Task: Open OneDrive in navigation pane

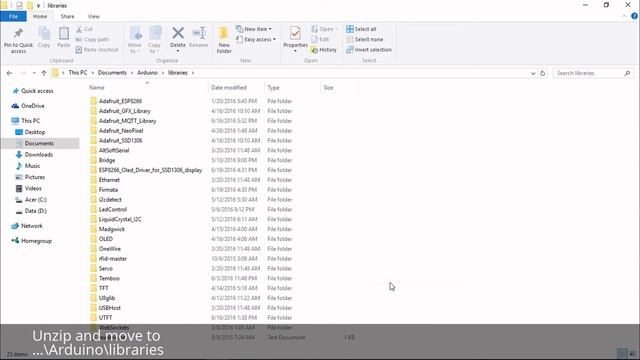Action: [28, 106]
